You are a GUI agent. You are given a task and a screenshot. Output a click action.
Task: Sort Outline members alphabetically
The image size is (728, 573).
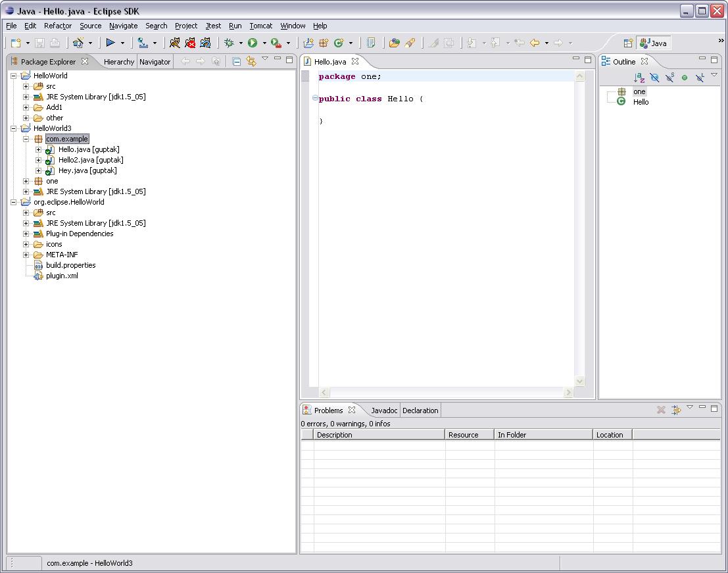tap(639, 78)
